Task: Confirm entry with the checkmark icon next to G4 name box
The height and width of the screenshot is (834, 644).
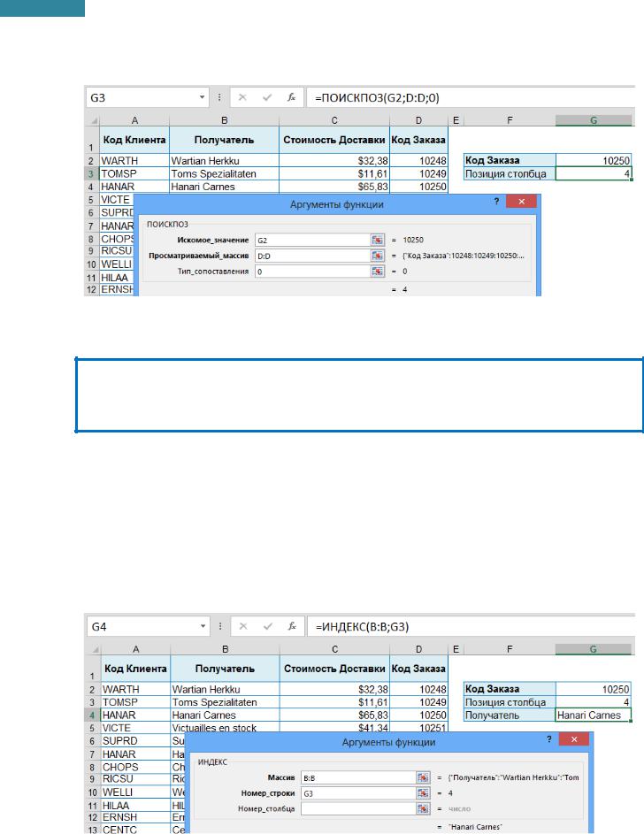Action: click(267, 626)
